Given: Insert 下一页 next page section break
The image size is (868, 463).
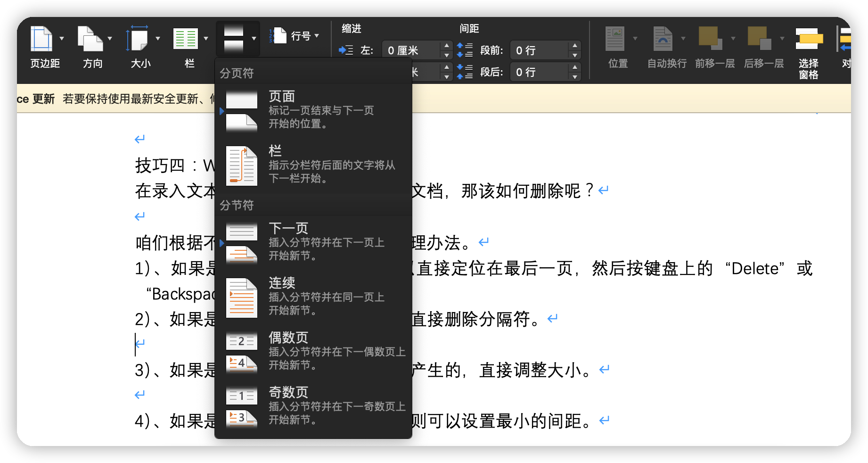Looking at the screenshot, I should point(313,242).
